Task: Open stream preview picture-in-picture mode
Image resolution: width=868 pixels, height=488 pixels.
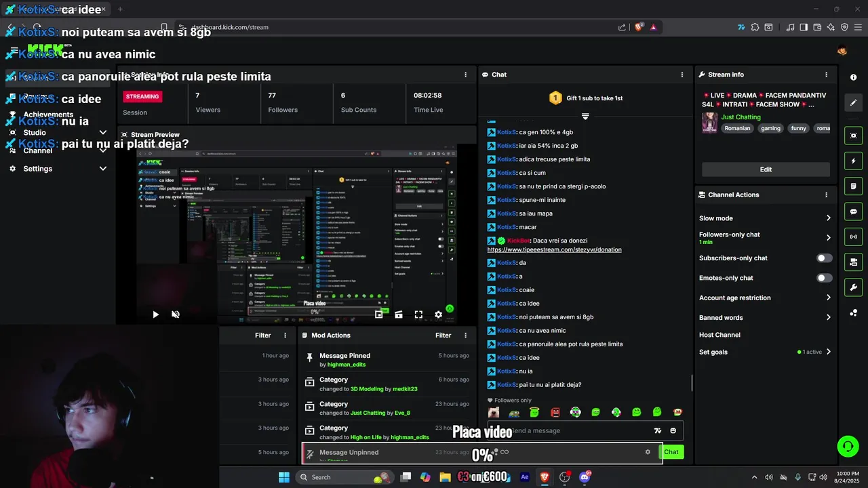Action: (x=379, y=314)
